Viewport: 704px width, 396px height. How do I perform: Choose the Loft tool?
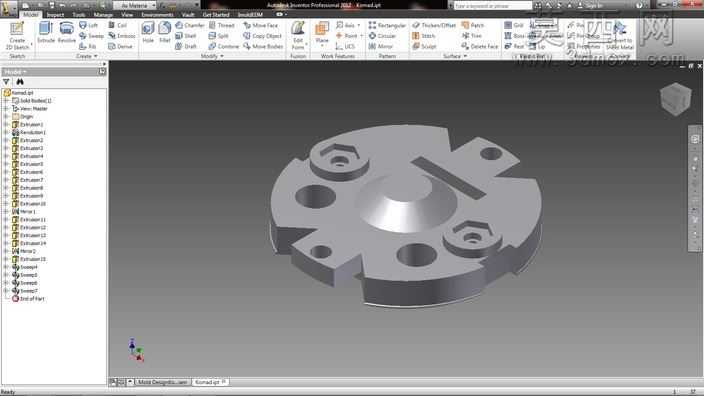coord(89,26)
